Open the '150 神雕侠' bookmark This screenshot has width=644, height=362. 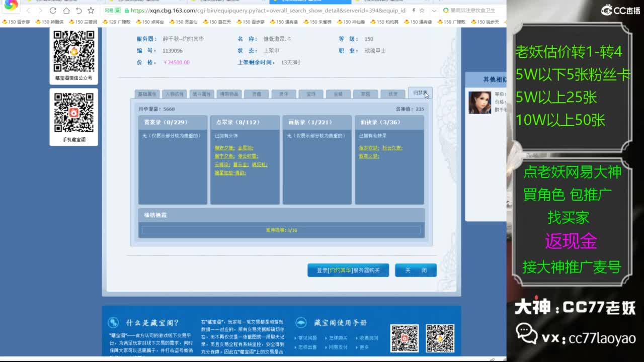pos(49,22)
